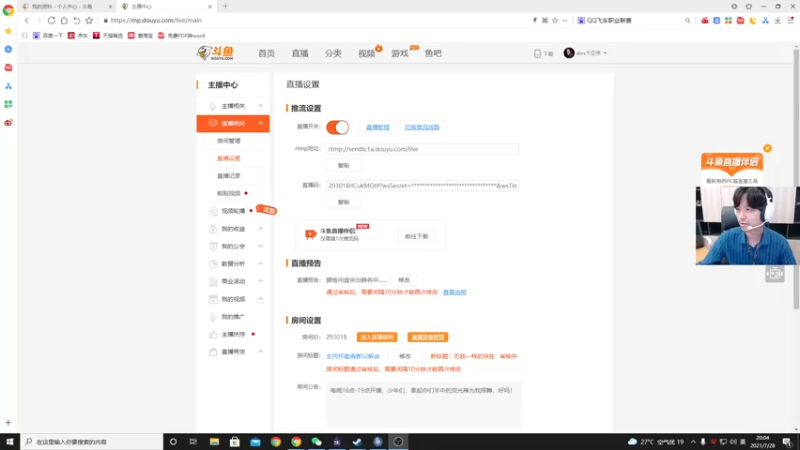Screen dimensions: 800x450
Task: Click the thumbs-up icon for 主播扶持
Action: click(x=213, y=334)
